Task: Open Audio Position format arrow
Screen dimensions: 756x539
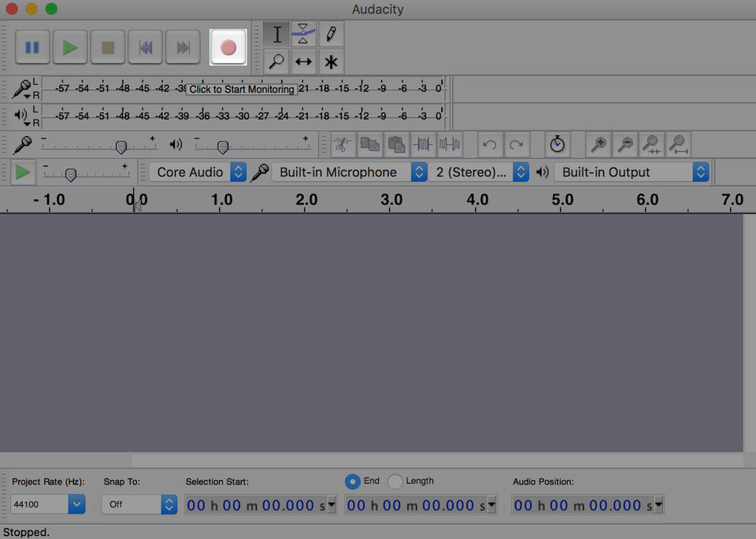Action: coord(658,505)
